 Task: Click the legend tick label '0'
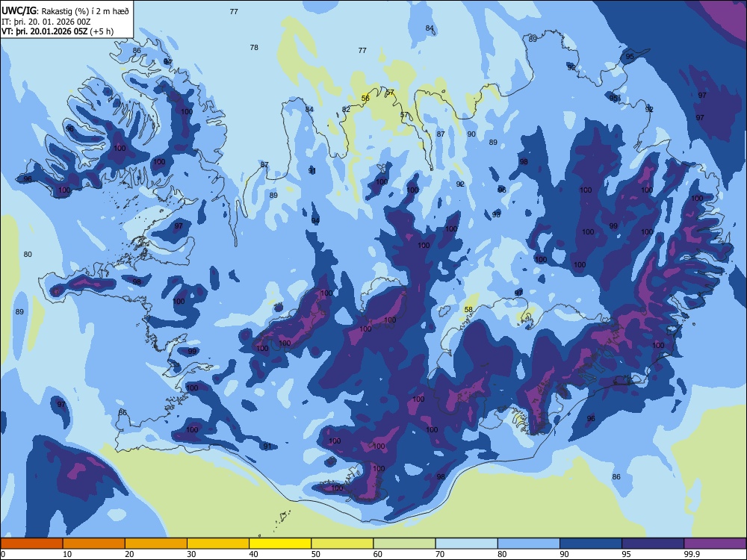(3, 554)
